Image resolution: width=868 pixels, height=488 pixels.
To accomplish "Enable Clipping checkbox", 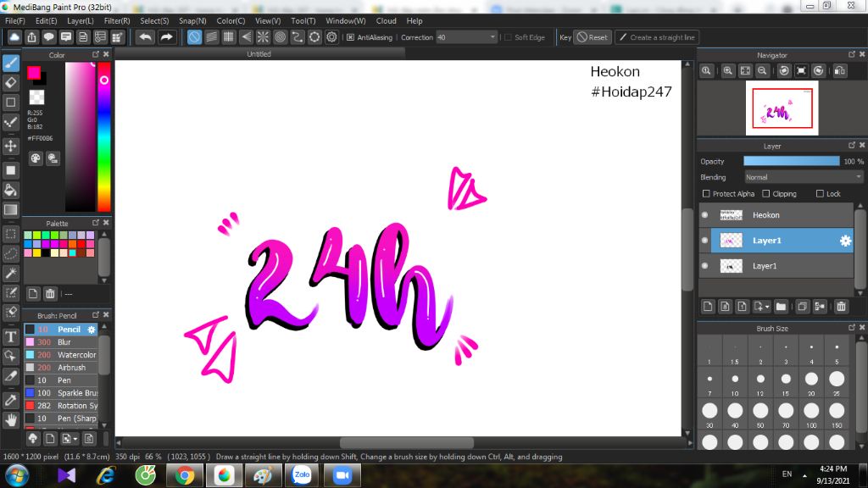I will [765, 194].
